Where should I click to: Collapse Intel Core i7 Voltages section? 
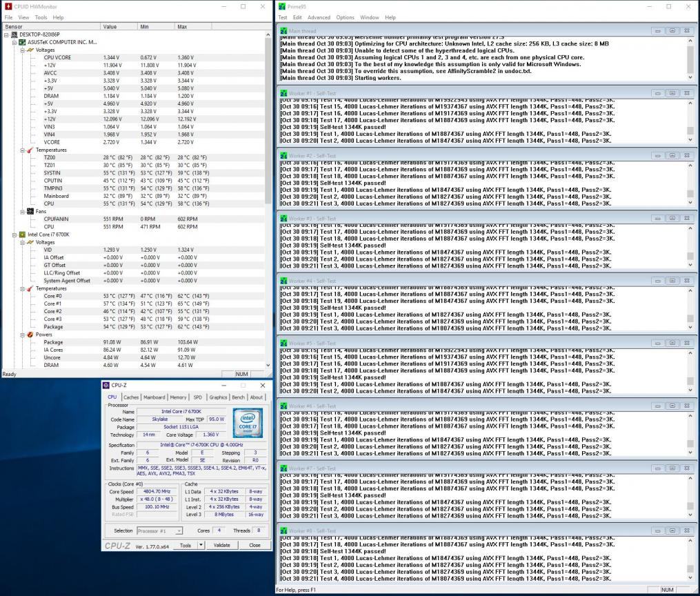tap(22, 242)
